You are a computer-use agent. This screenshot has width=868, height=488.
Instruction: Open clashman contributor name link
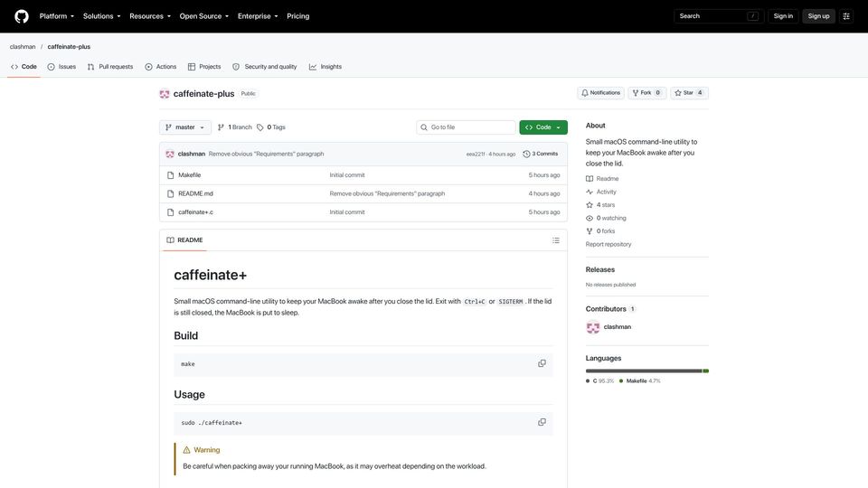[x=618, y=327]
